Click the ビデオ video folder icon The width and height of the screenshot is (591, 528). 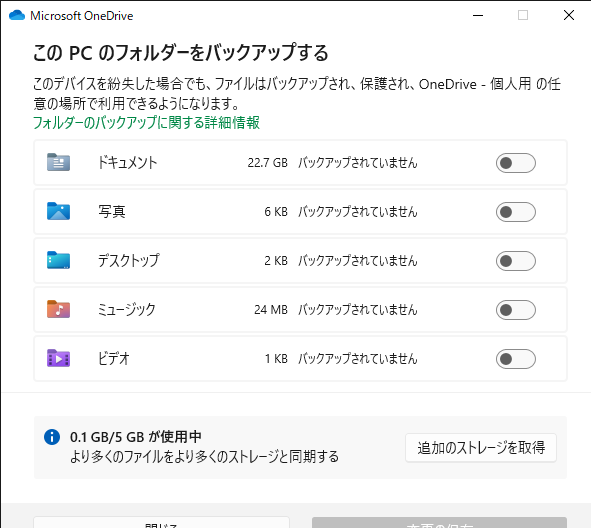[x=58, y=358]
